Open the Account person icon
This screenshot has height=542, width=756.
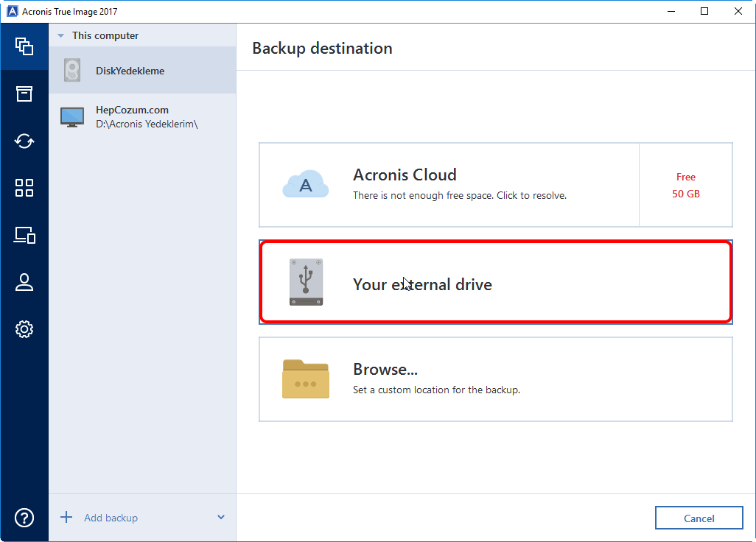point(24,282)
